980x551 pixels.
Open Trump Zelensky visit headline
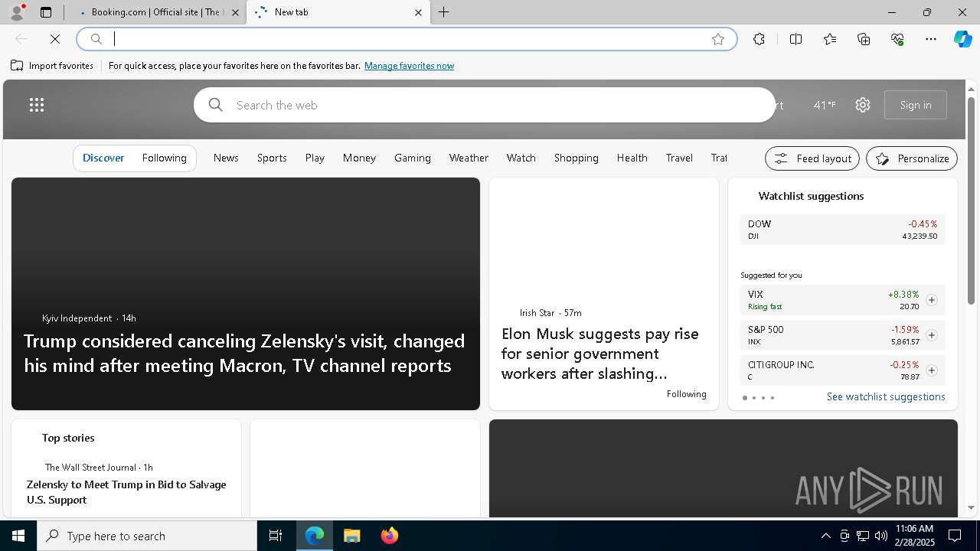244,353
